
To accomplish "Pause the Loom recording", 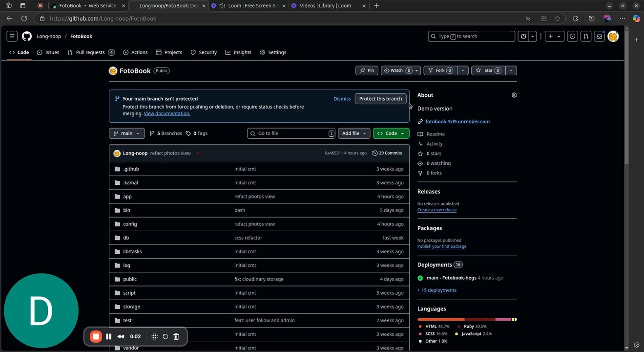I will [x=109, y=336].
